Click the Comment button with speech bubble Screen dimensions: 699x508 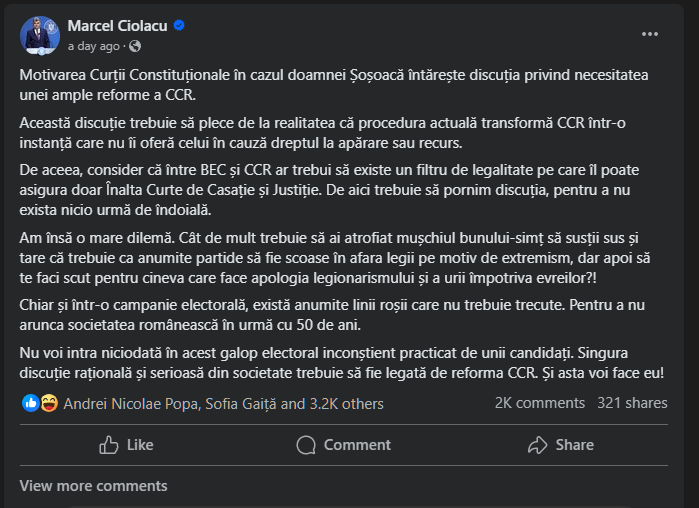(344, 445)
